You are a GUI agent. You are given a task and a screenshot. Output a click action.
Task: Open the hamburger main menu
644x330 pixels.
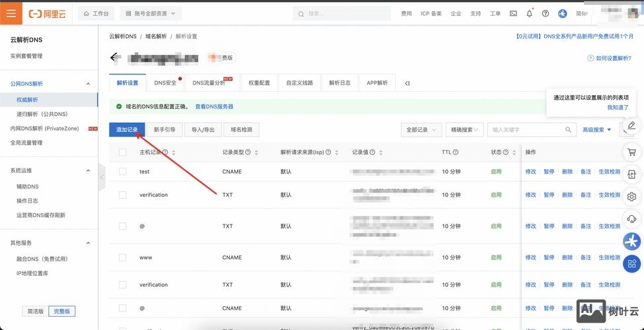pos(11,13)
